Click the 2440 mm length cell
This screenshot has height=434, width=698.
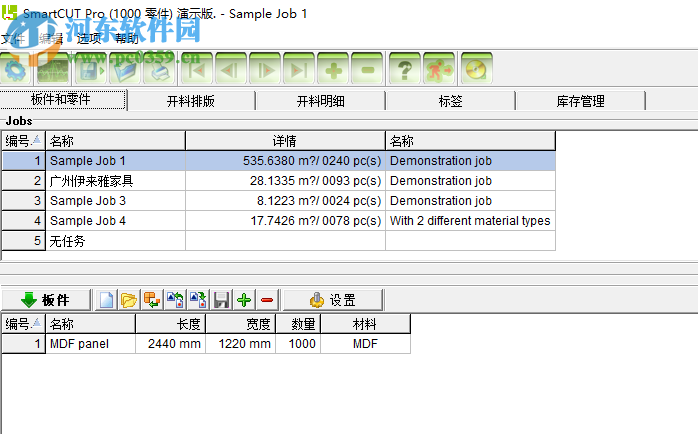click(170, 344)
